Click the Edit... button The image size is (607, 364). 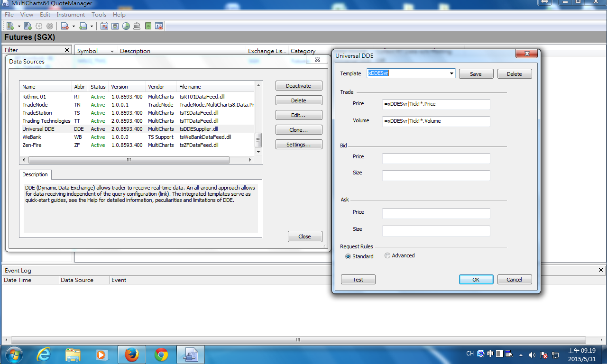click(x=299, y=115)
